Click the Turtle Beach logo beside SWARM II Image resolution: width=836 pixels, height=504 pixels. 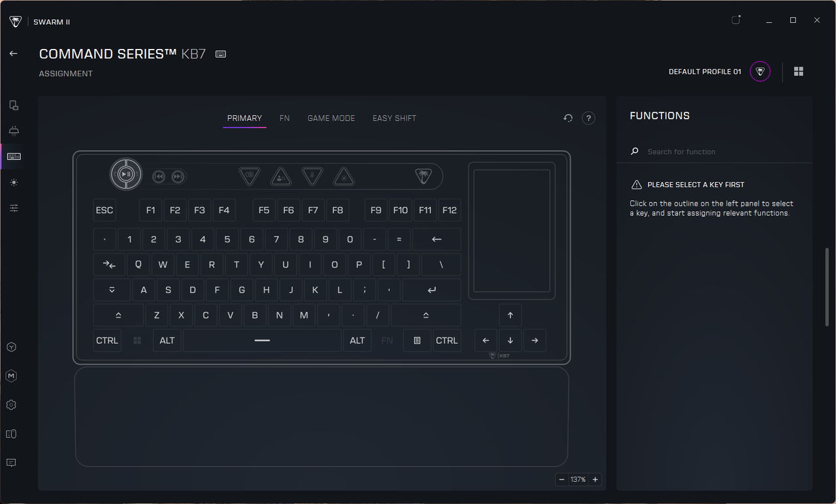(x=16, y=22)
